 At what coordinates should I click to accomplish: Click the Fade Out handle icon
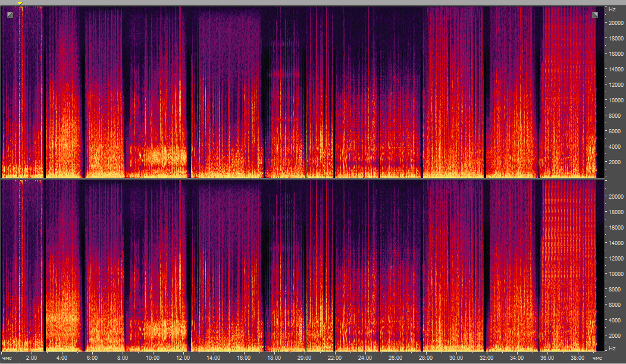tap(595, 15)
